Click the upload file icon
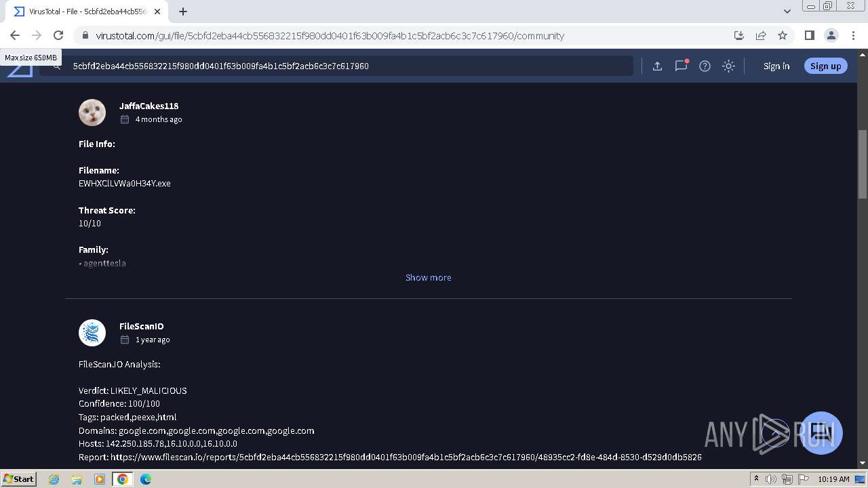The width and height of the screenshot is (868, 488). click(x=657, y=66)
